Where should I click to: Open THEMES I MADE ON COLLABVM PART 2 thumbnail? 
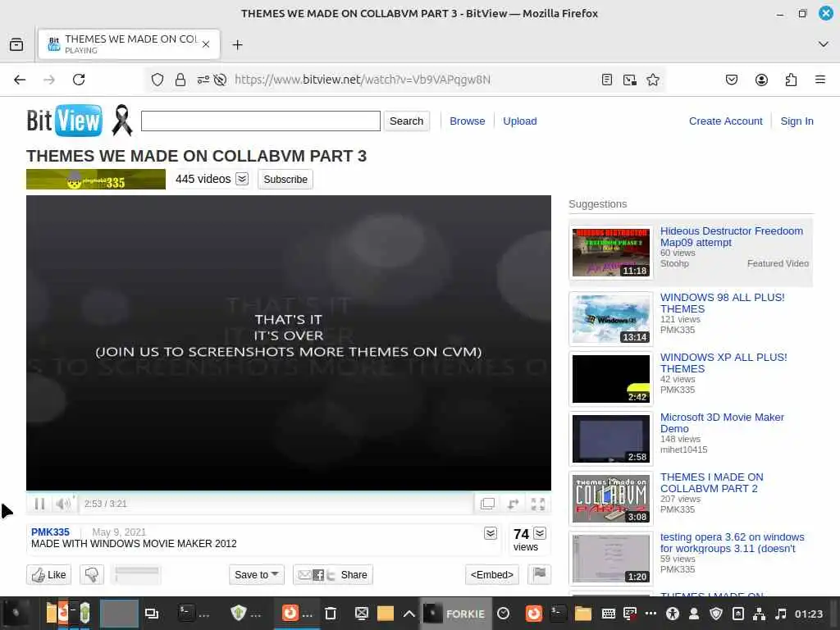(610, 499)
